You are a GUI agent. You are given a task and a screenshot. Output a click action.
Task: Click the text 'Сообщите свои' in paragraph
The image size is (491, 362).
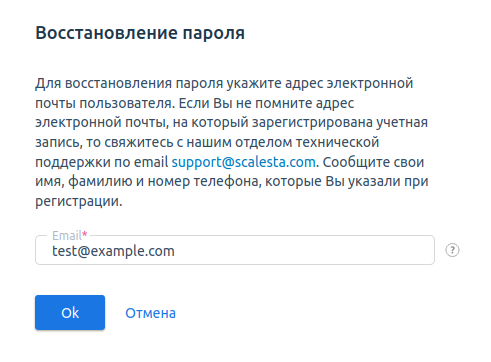[373, 162]
